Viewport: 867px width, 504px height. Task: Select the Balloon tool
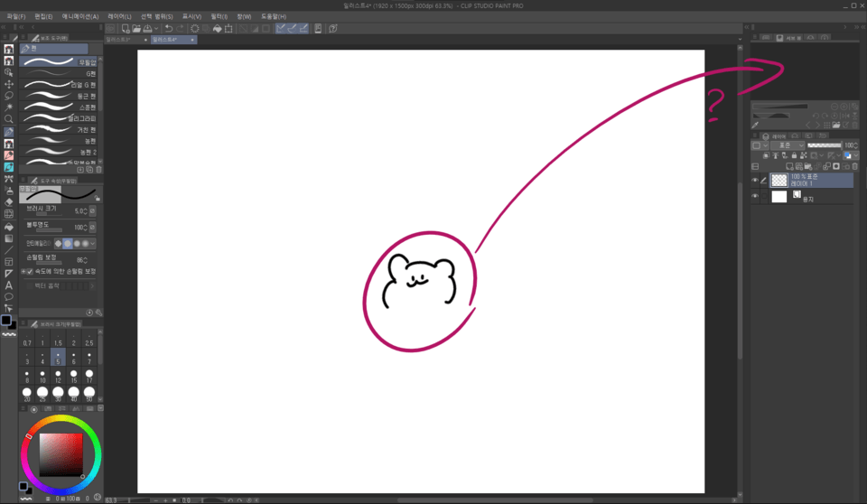pos(9,297)
